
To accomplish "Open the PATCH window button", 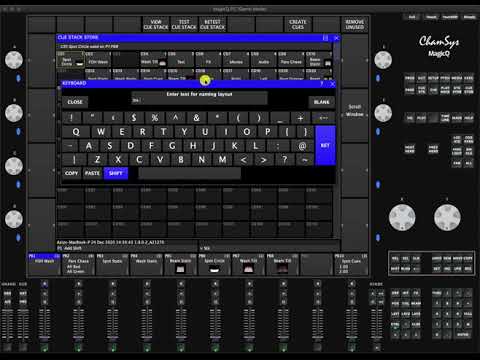I will pos(445,79).
